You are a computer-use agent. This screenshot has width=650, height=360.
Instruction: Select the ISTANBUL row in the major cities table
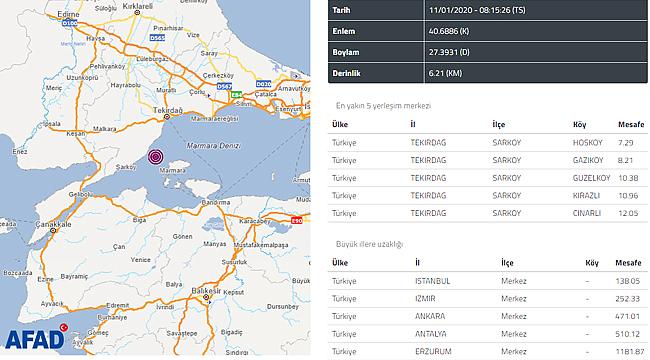point(488,281)
